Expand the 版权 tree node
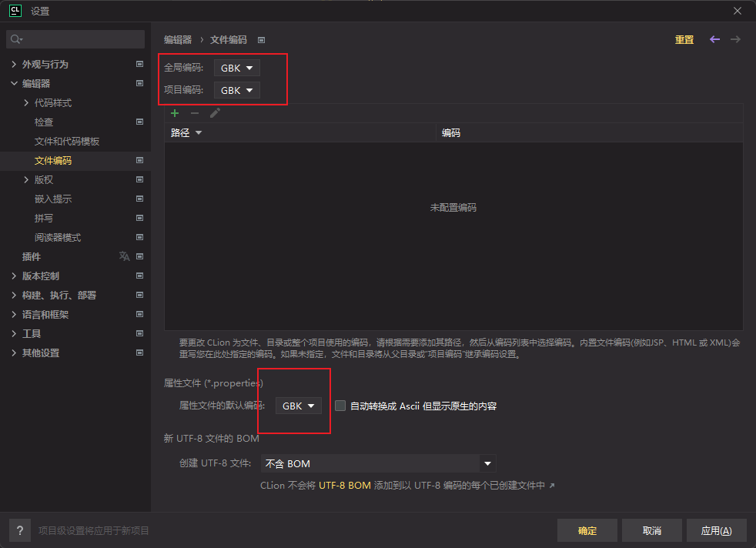 [26, 180]
